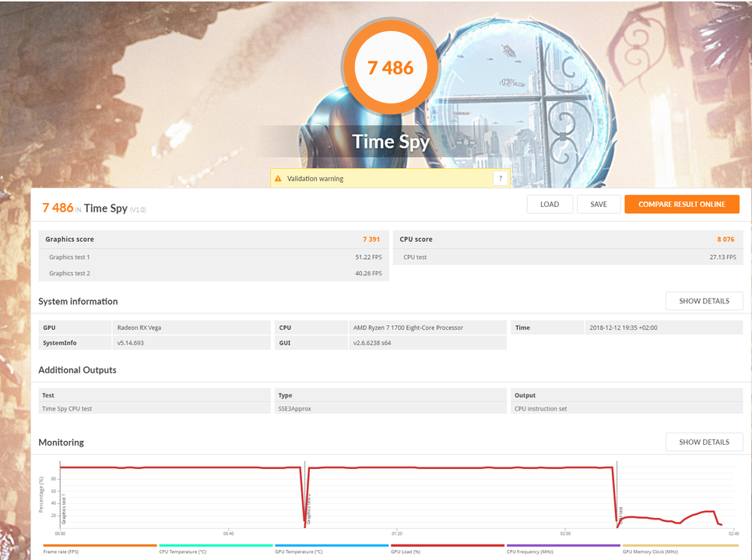Click COMPARE RESULT ONLINE button
The image size is (752, 560).
point(681,204)
